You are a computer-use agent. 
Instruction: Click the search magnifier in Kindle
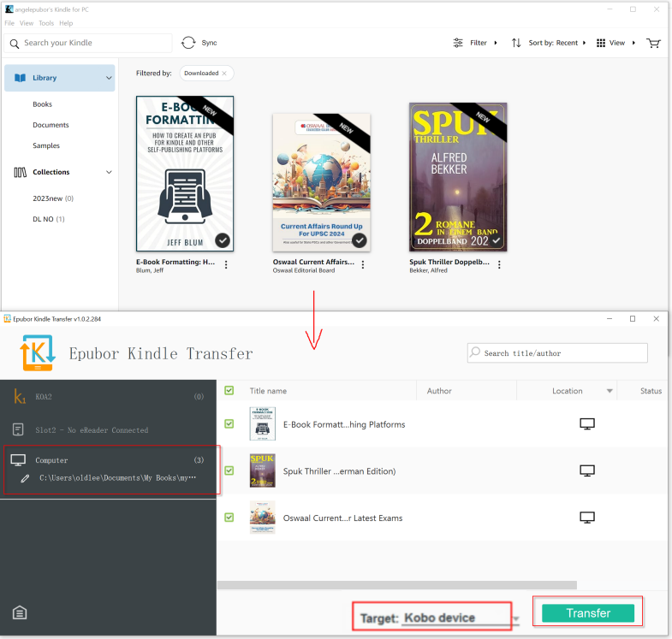click(x=15, y=44)
